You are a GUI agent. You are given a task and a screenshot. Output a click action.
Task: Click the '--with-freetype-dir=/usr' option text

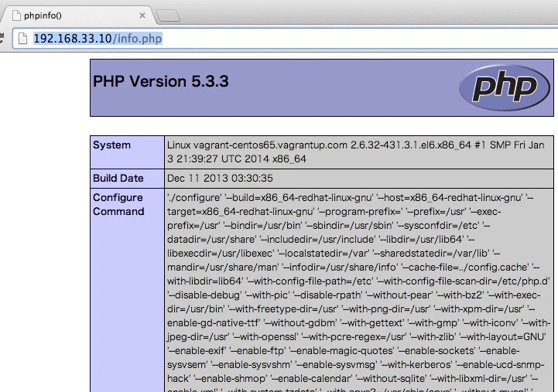(283, 308)
